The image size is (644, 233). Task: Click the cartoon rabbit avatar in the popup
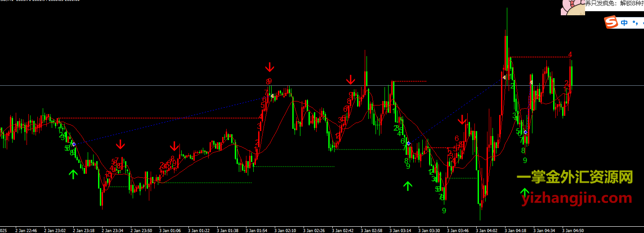(x=572, y=7)
